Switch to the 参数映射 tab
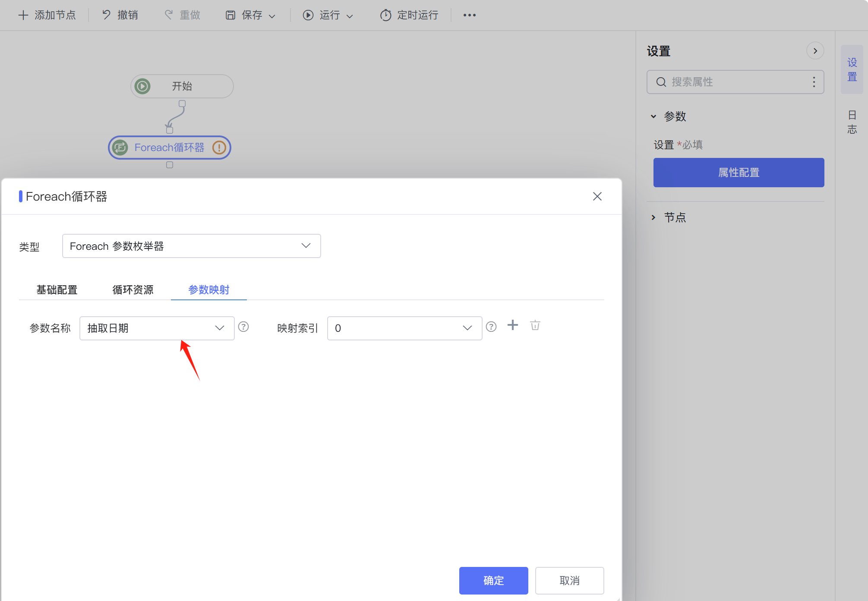Screen dimensions: 868x601 [x=209, y=290]
